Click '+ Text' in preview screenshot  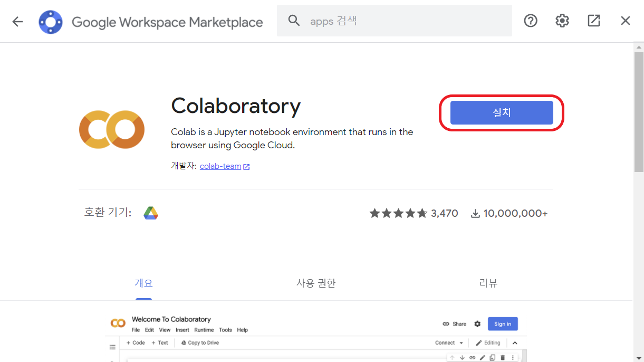point(159,343)
